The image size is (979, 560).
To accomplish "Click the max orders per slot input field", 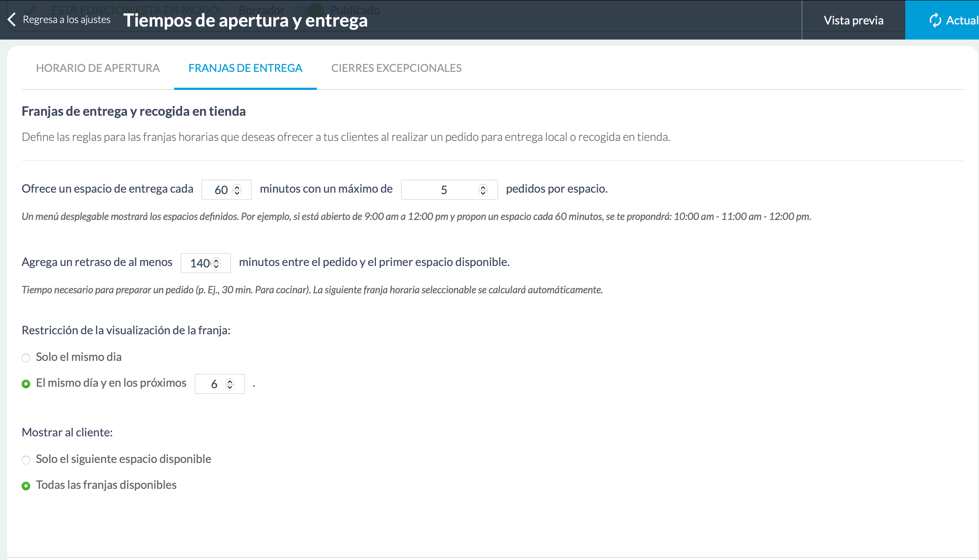I will point(449,190).
